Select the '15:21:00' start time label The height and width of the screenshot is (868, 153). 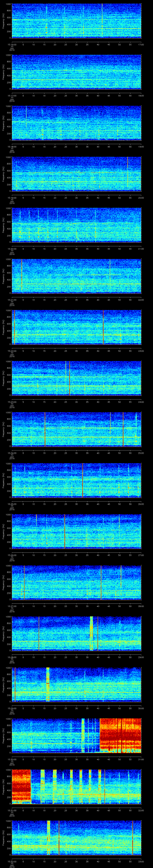point(12,300)
